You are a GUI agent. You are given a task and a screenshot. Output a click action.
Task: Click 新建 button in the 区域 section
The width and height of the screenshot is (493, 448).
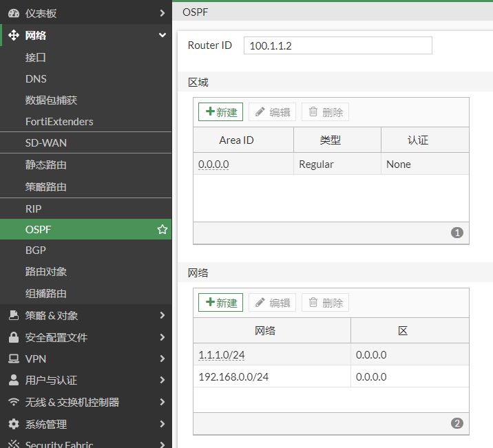coord(220,112)
